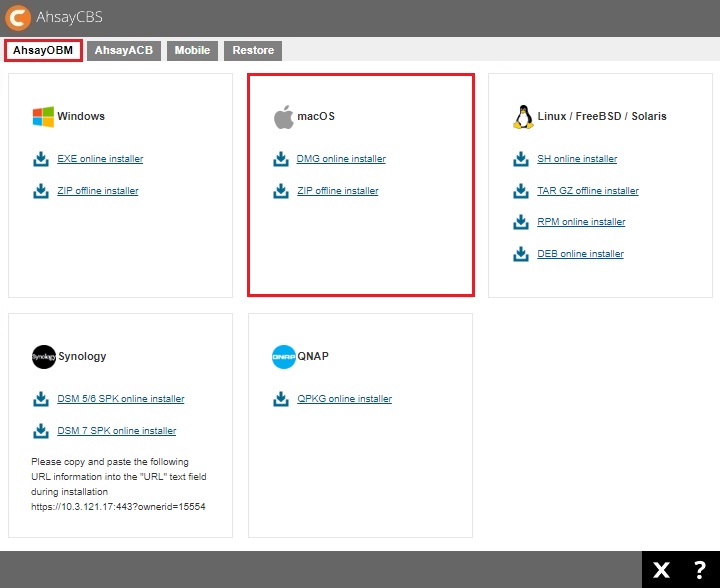Click the Windows logo icon

pyautogui.click(x=43, y=117)
